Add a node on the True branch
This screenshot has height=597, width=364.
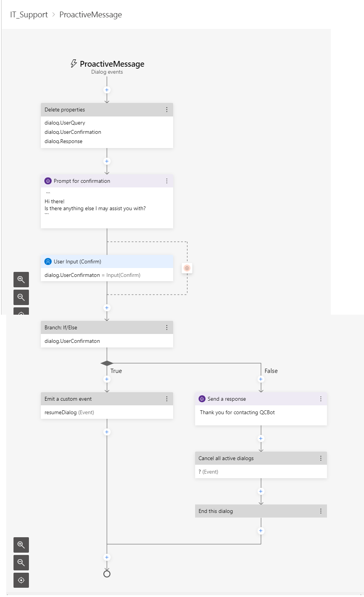(x=107, y=379)
